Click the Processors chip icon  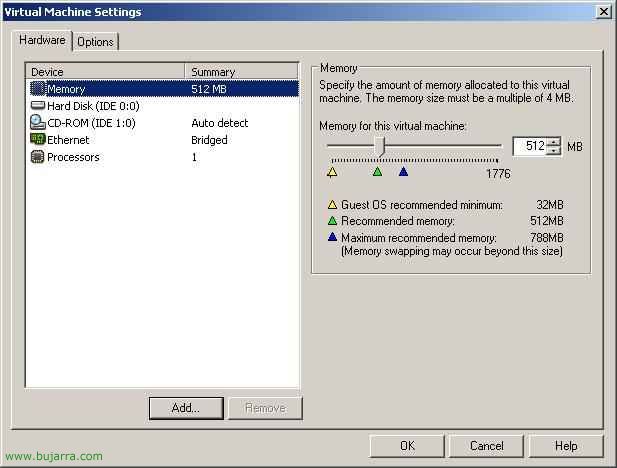tap(38, 157)
